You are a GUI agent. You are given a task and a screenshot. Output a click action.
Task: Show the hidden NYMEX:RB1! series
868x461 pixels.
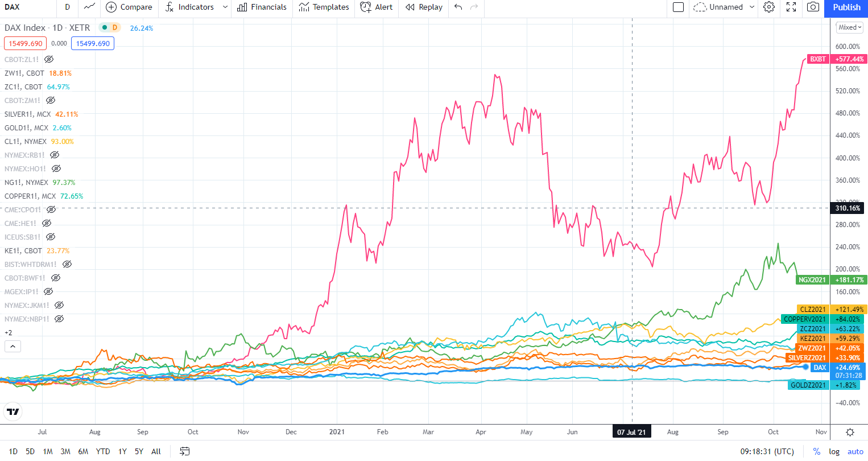pyautogui.click(x=55, y=155)
